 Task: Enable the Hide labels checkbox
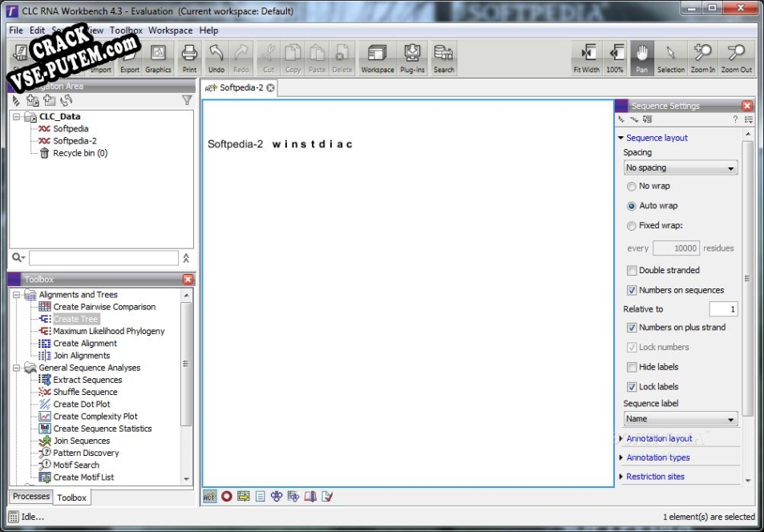click(632, 367)
